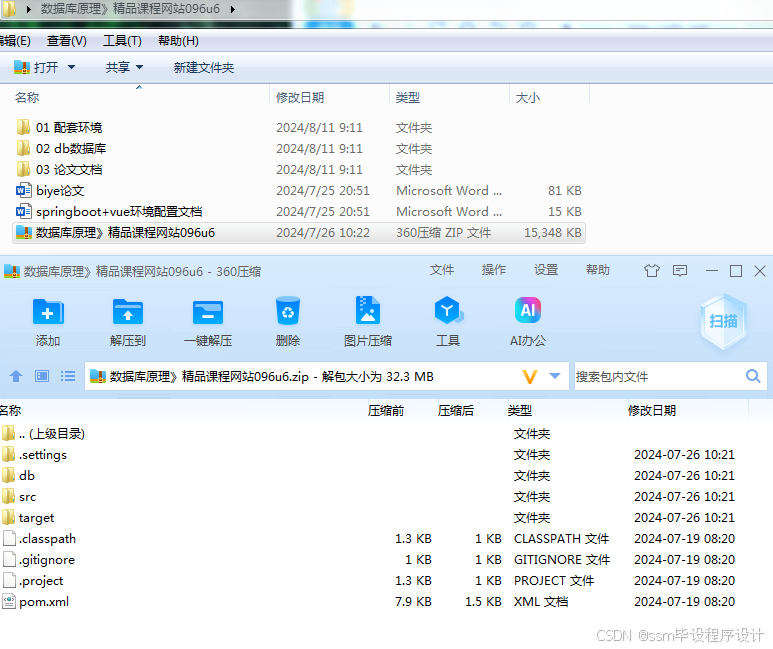The height and width of the screenshot is (649, 773).
Task: Select the springboot+vue环境配置文档 Word icon
Action: 24,212
